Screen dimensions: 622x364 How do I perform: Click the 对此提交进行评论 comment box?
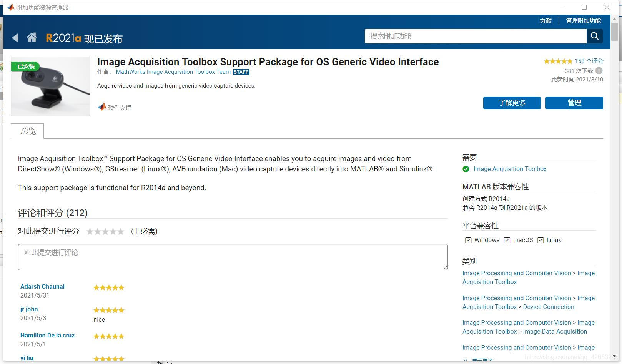[233, 257]
